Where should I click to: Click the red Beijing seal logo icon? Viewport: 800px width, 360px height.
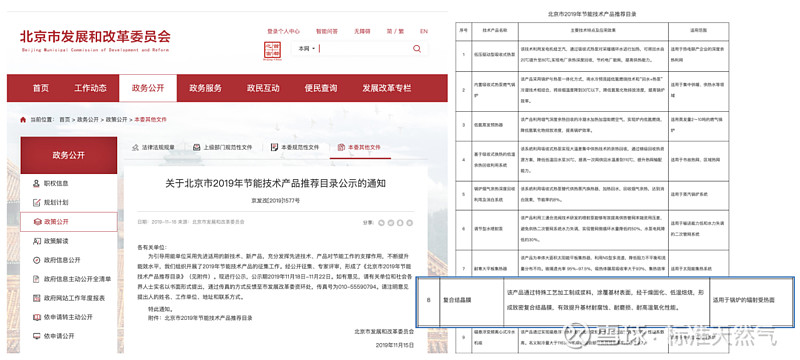click(x=272, y=51)
